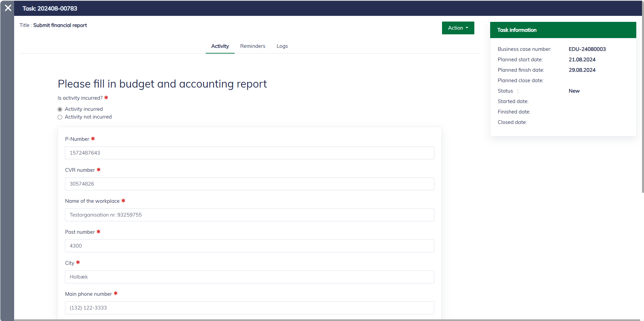Click the CVR number input field

(249, 184)
